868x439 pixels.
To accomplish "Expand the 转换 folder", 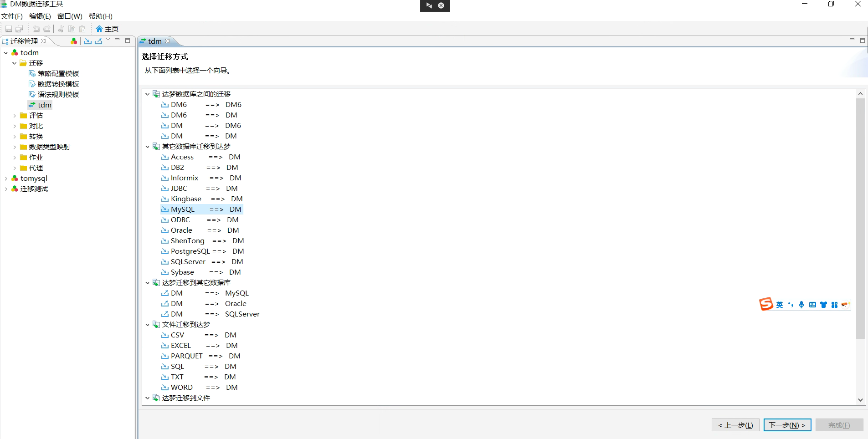I will point(14,137).
